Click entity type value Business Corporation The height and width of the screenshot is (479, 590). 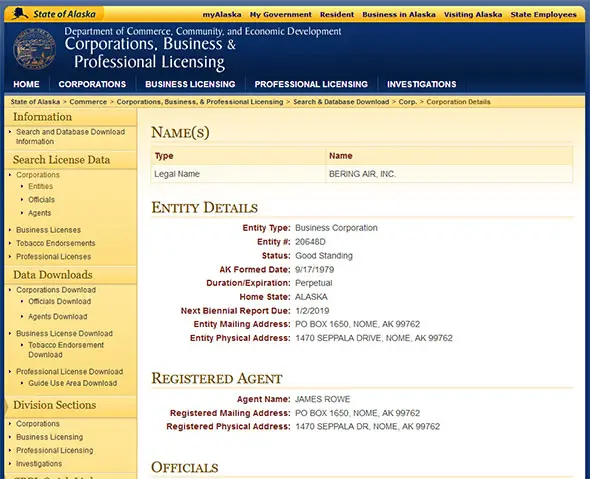click(336, 228)
